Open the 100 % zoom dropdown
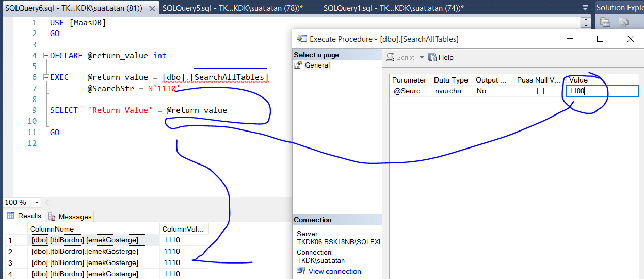This screenshot has height=279, width=644. click(37, 203)
